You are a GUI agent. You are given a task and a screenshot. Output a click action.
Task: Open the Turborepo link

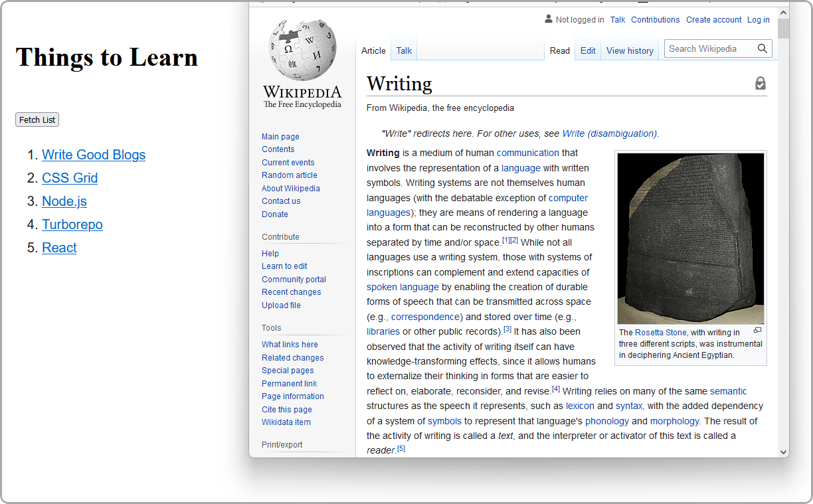72,224
